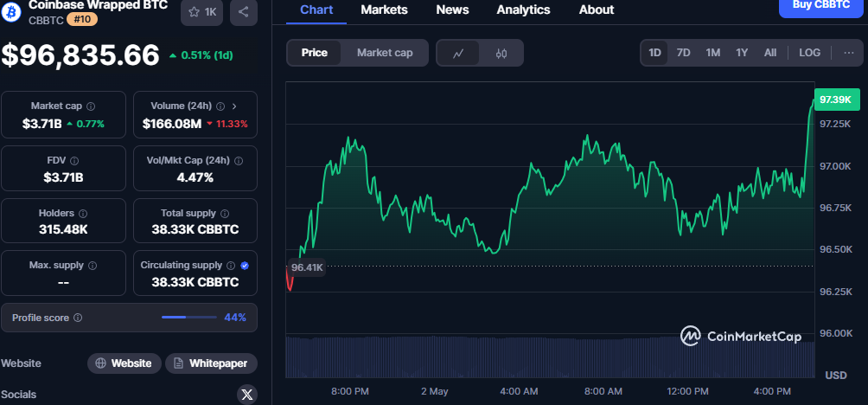Open Total supply info icon
This screenshot has width=868, height=405.
[226, 213]
